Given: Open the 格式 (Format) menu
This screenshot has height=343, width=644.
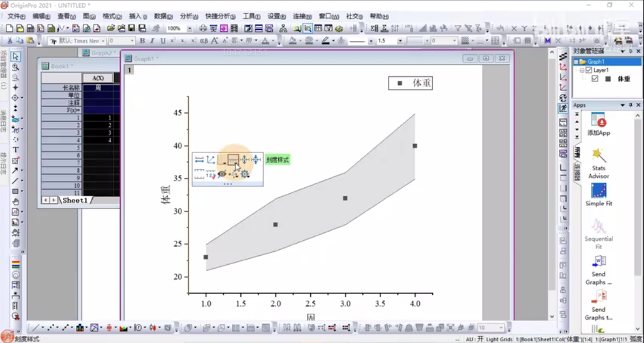Looking at the screenshot, I should coord(112,16).
